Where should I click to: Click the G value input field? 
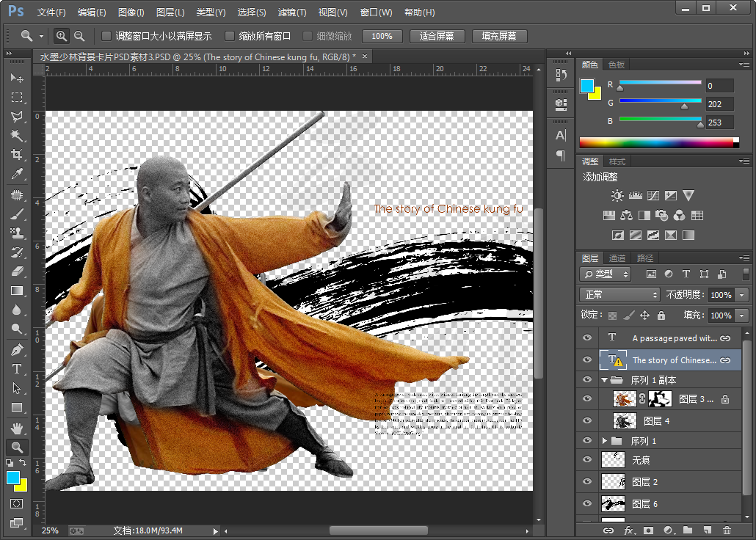[x=719, y=104]
